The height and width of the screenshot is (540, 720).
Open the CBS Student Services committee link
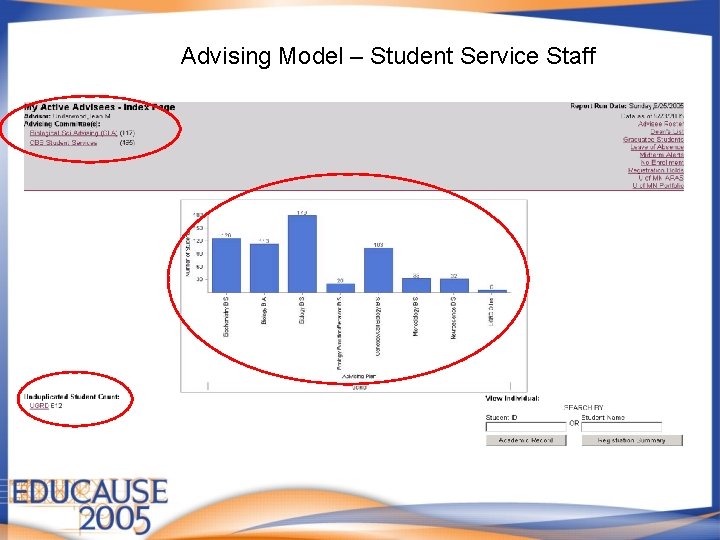(63, 143)
